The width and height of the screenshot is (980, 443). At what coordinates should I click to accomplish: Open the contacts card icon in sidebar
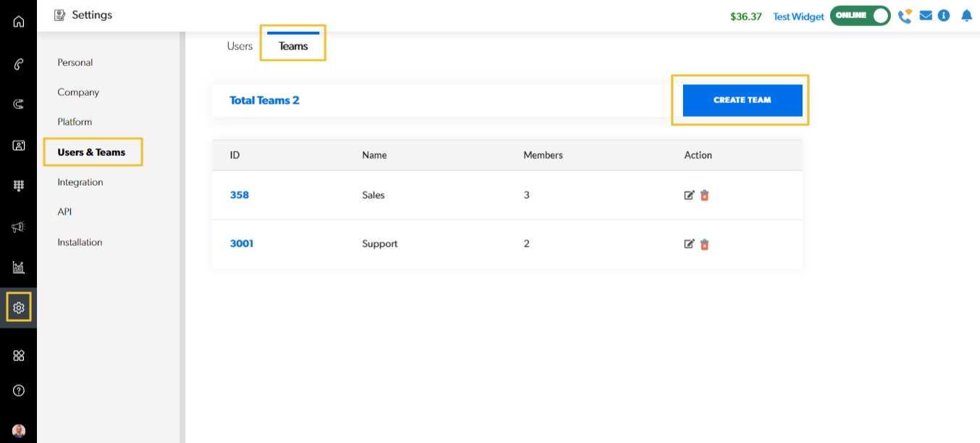(19, 145)
